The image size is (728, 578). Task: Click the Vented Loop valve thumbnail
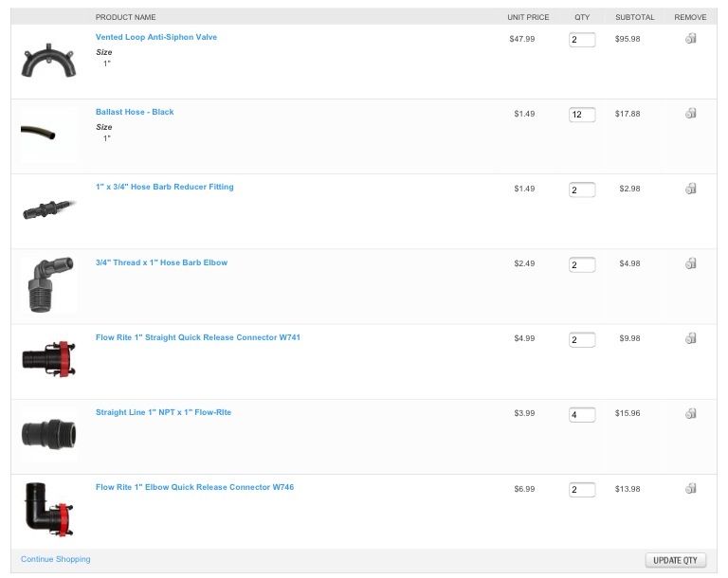tap(48, 61)
